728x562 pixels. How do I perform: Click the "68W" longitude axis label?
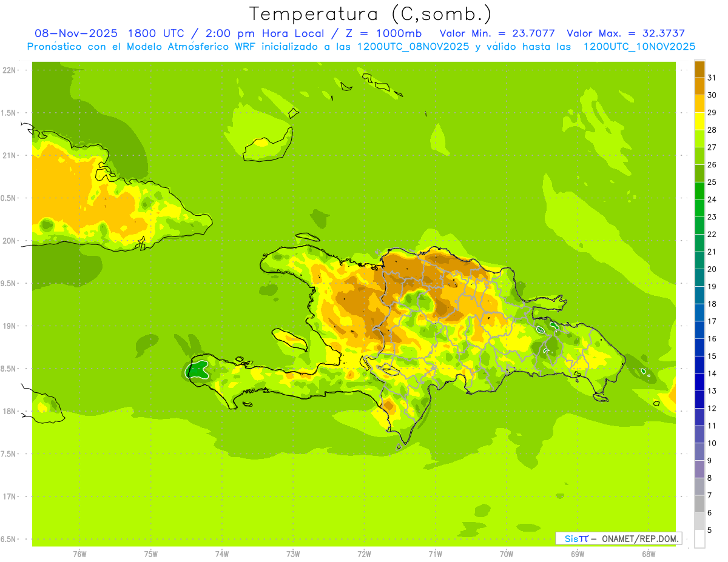pos(649,554)
